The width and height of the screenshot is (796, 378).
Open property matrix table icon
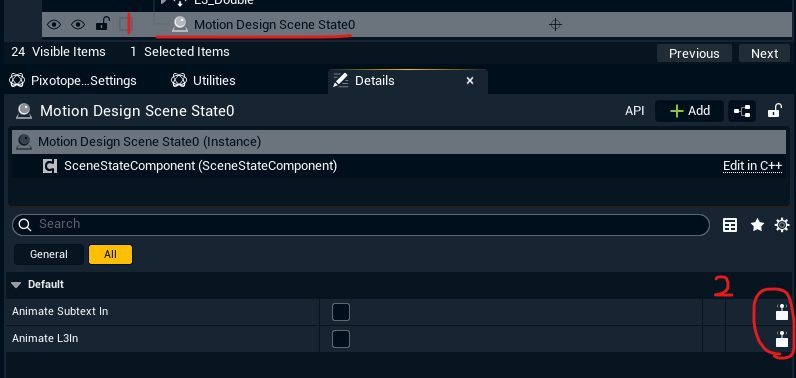730,225
